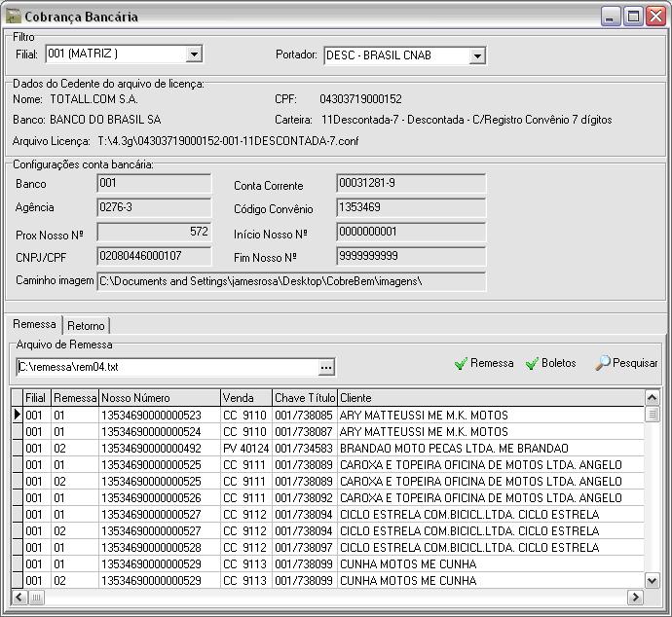Open the Filial dropdown arrow
Screen dimensions: 672x617
194,54
